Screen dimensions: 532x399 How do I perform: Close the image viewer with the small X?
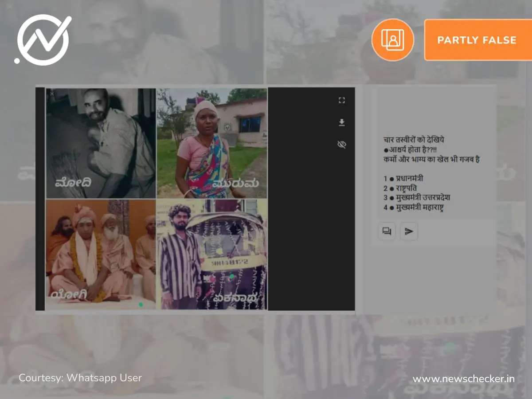pos(52,94)
